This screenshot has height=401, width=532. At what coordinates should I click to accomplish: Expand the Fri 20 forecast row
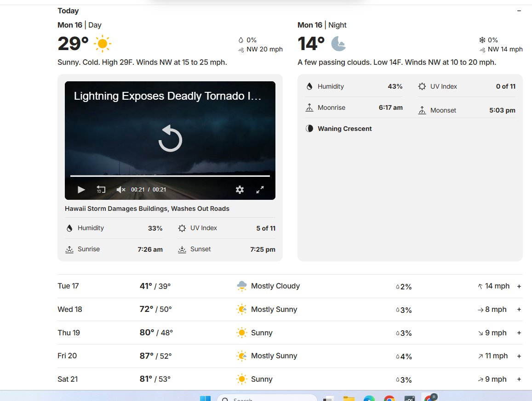519,356
